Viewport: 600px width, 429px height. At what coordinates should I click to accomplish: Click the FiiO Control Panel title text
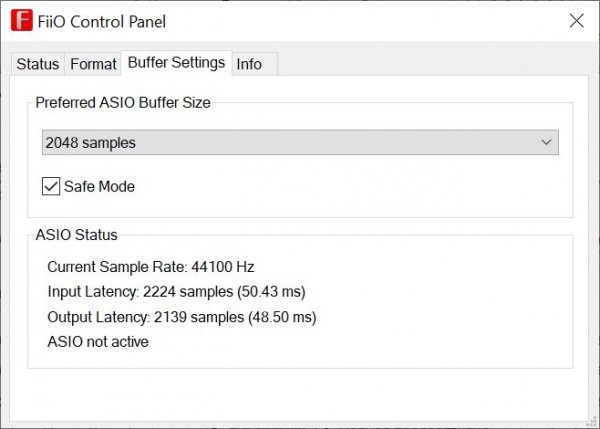point(104,21)
